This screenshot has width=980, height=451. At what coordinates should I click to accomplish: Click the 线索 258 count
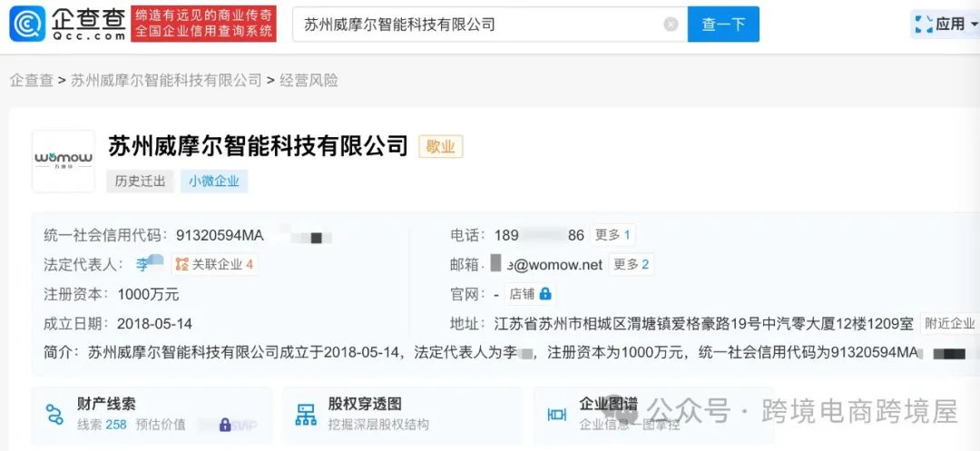[102, 425]
